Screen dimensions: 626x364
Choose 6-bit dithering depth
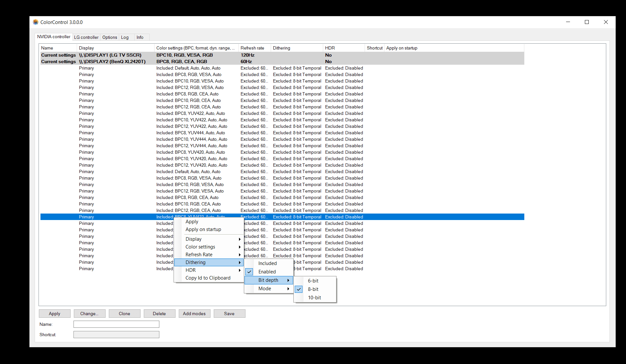coord(313,281)
